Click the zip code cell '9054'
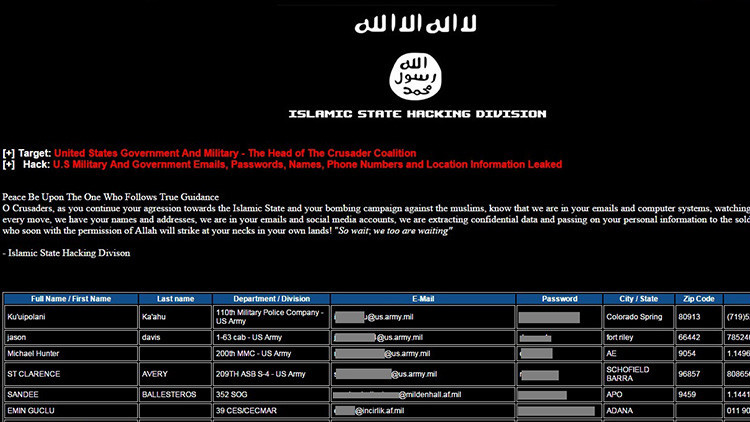 click(x=698, y=354)
